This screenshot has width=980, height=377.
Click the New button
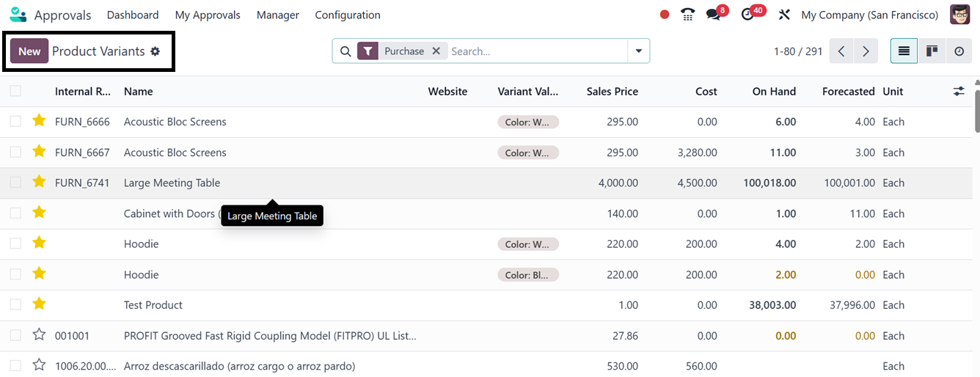(x=29, y=51)
